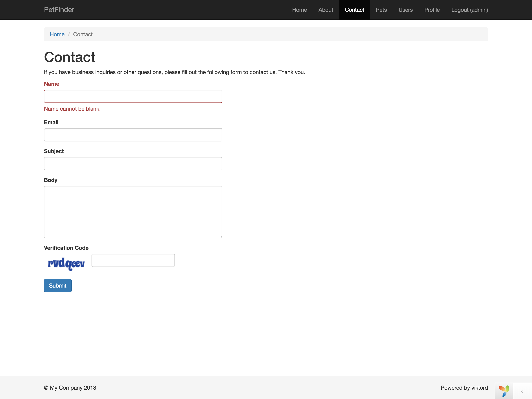Click the red Name field label
The width and height of the screenshot is (532, 399).
point(51,84)
